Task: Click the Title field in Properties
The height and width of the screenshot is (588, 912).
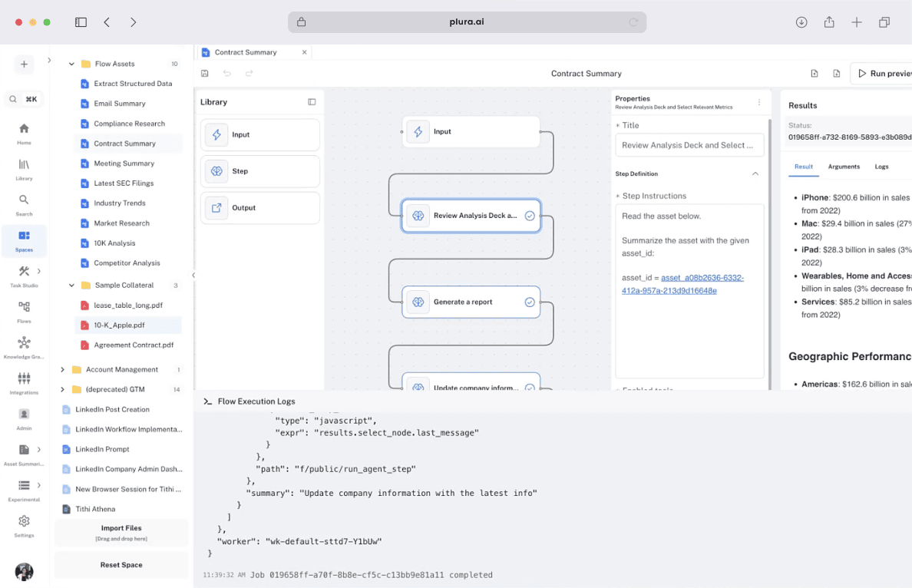Action: pos(689,145)
